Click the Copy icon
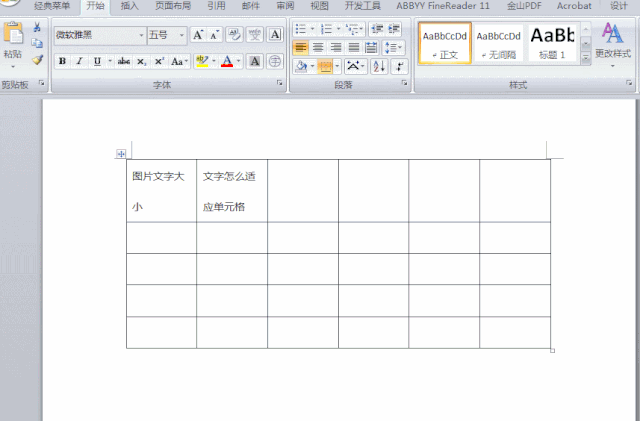 [37, 43]
